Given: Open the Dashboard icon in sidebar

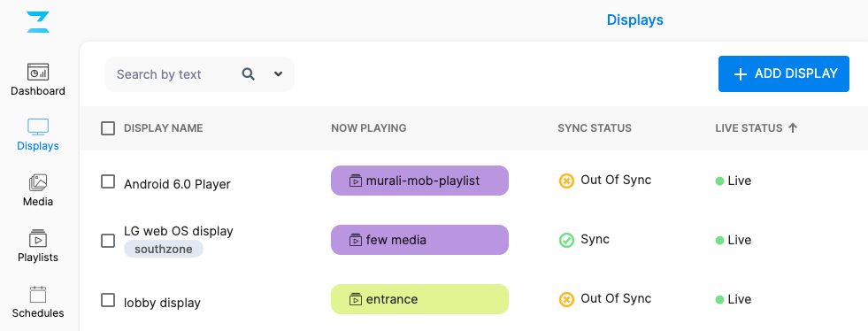Looking at the screenshot, I should (38, 72).
